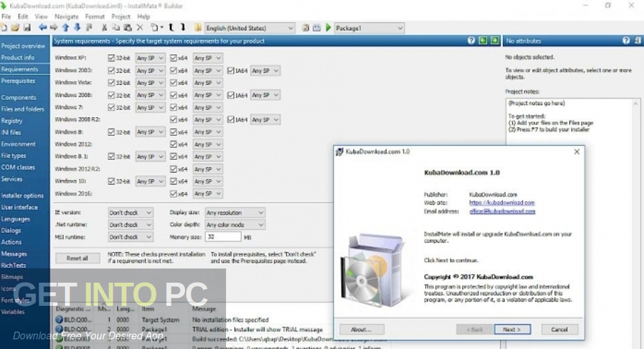Open .Net runtime dropdown
Screen dimensions: 644x349
click(130, 225)
